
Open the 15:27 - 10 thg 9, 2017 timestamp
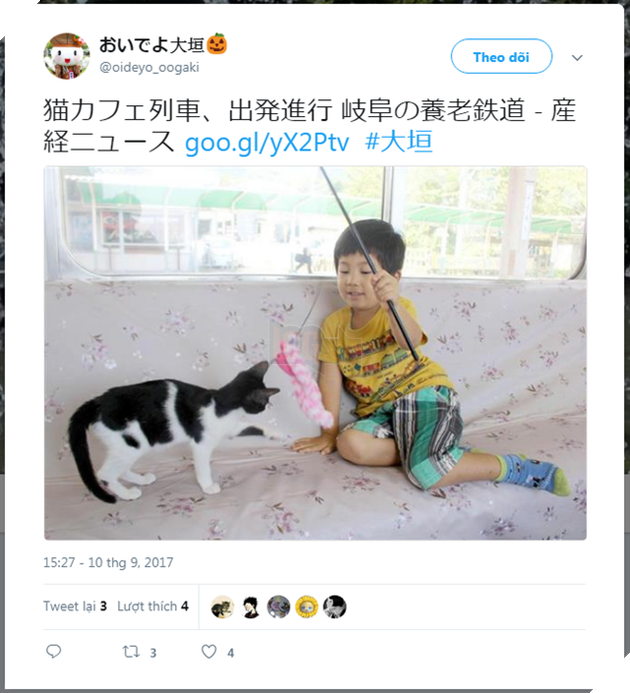[108, 562]
